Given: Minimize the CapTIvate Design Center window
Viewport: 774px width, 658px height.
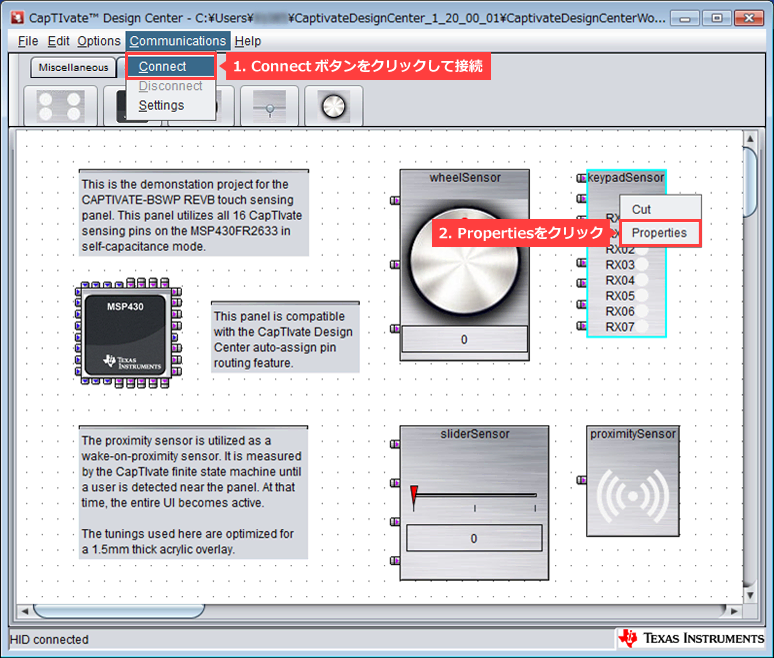Looking at the screenshot, I should 685,18.
